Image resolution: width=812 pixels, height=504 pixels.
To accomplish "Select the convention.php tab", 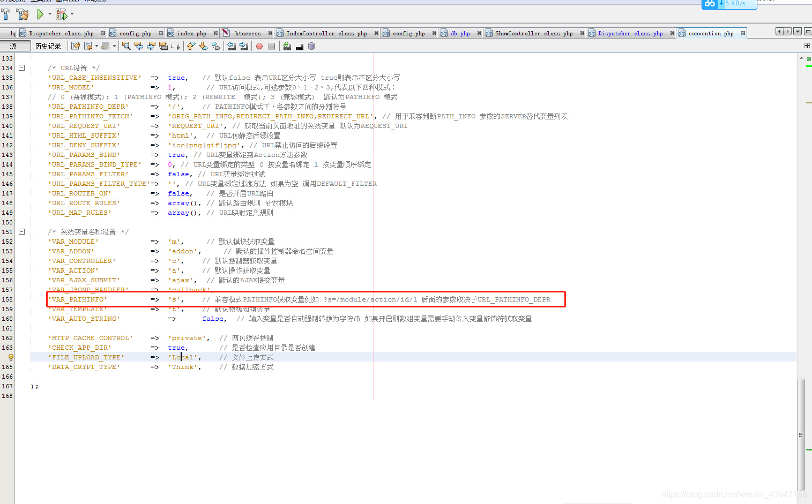I will click(711, 33).
